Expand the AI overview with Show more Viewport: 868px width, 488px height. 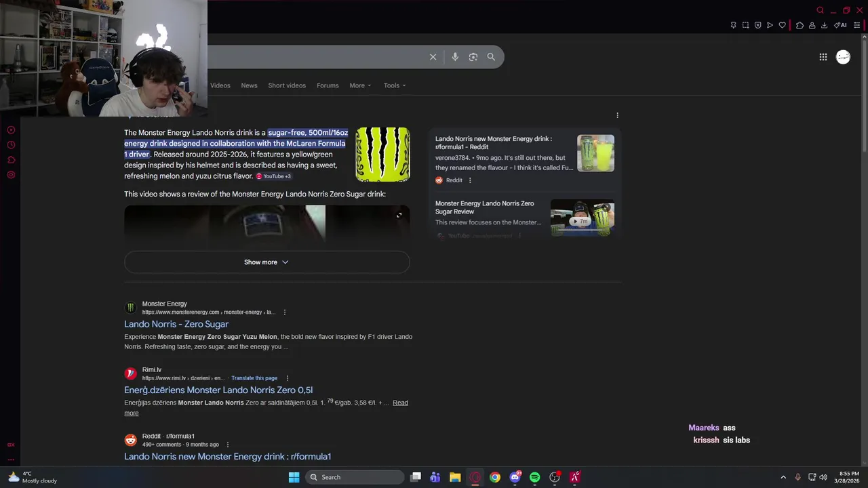(x=267, y=262)
